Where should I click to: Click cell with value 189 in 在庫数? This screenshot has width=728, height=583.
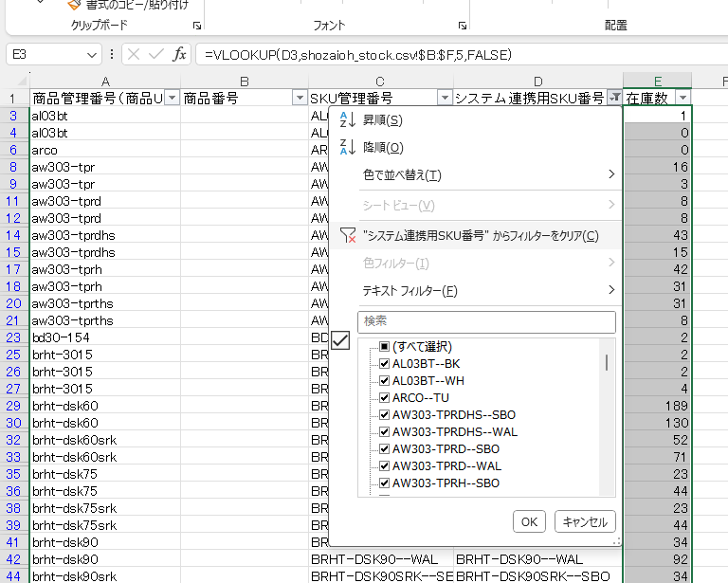click(x=658, y=406)
